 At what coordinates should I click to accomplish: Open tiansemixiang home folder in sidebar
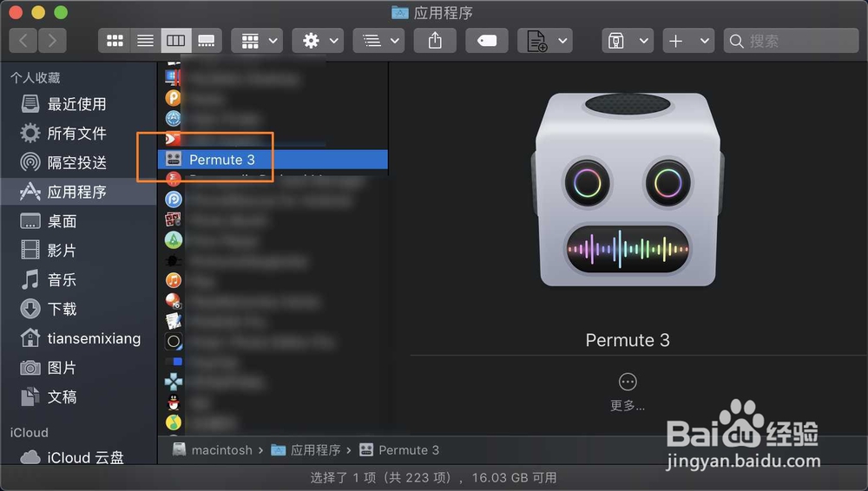(79, 338)
